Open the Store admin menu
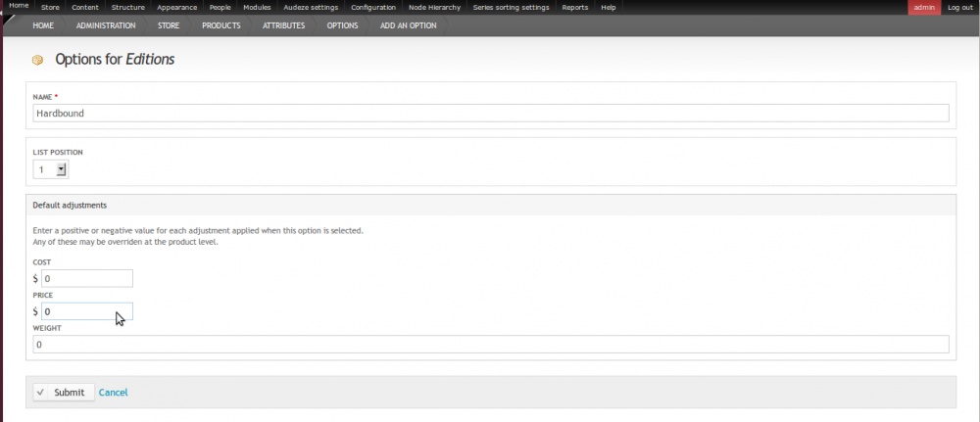This screenshot has height=422, width=980. pos(49,7)
